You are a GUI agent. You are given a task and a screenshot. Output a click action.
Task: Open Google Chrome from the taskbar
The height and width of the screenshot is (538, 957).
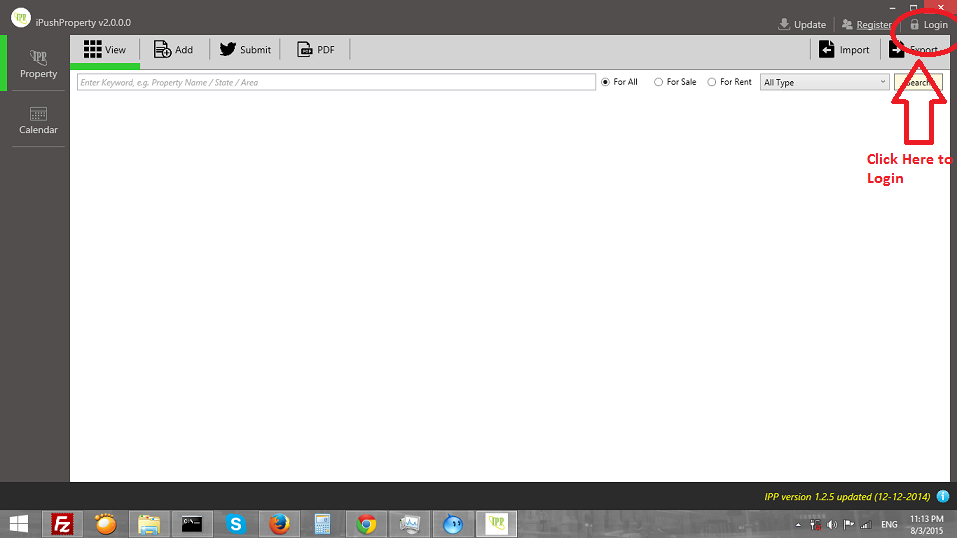point(366,524)
